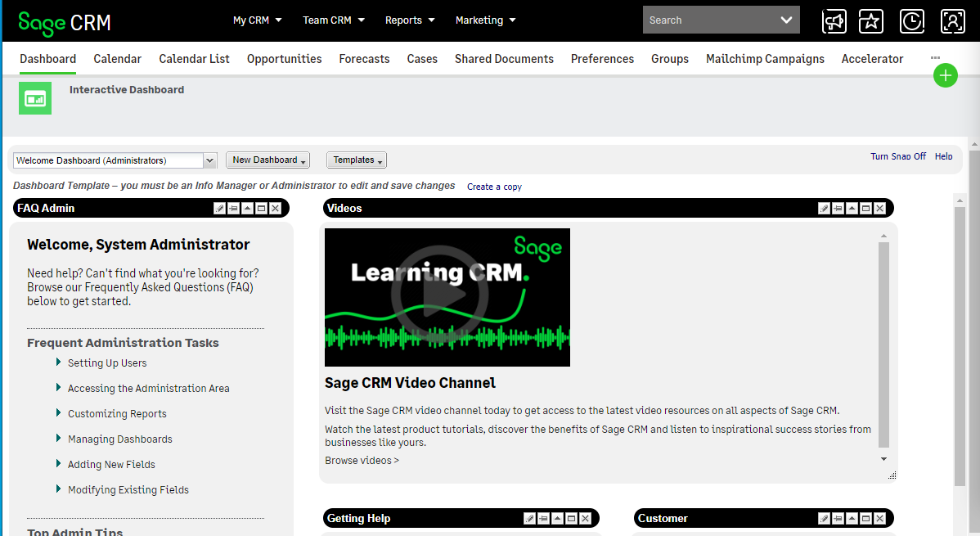Pin the FAQ Admin gadget

(x=233, y=209)
